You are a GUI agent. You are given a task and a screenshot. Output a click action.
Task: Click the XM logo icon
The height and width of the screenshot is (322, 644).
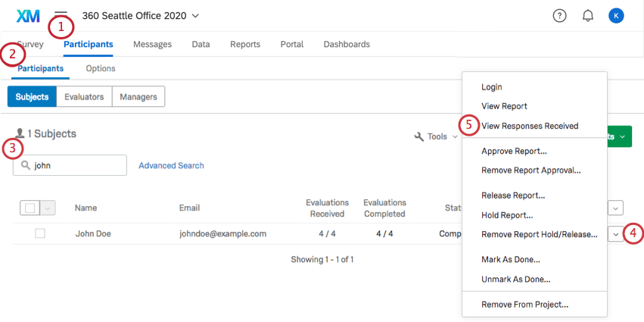click(27, 16)
